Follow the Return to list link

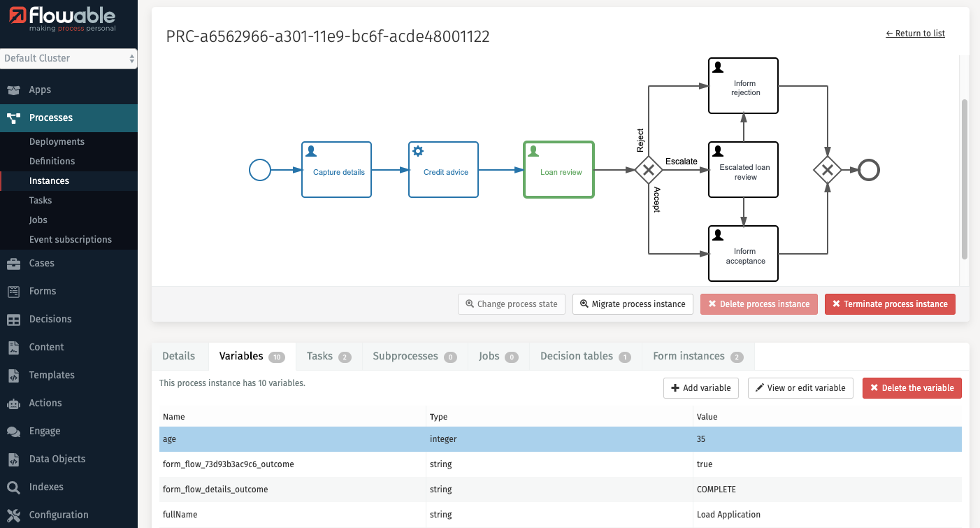pyautogui.click(x=915, y=34)
